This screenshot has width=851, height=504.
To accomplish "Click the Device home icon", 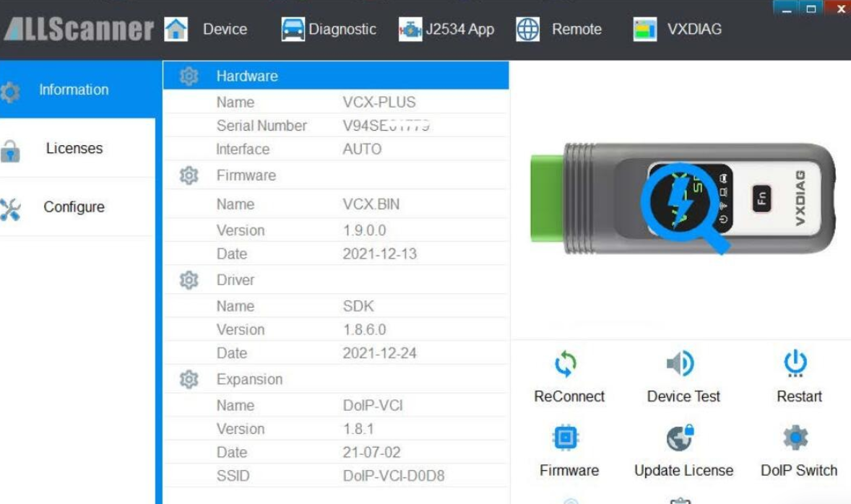I will 176,30.
